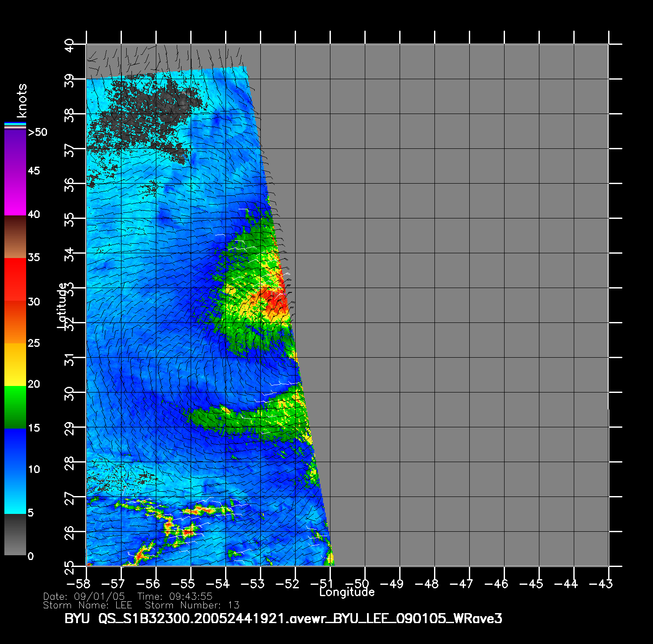Viewport: 653px width, 644px height.
Task: Click latitude tick label '39'
Action: pos(69,80)
